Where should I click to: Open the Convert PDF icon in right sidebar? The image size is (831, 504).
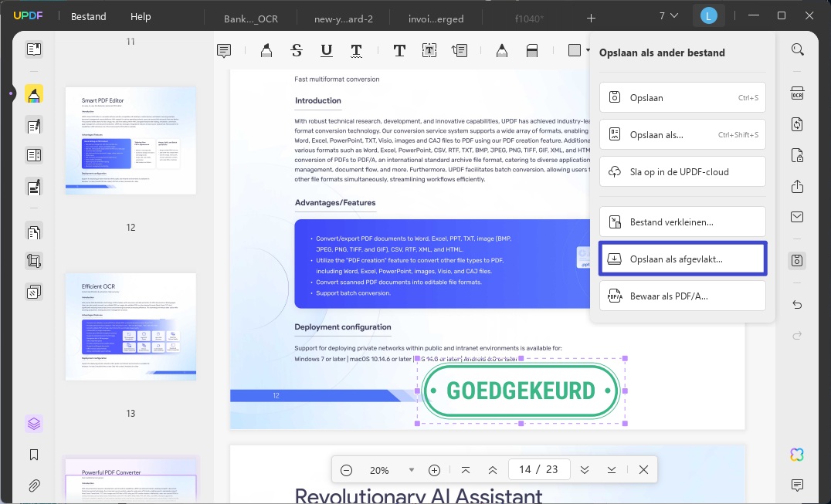pos(798,124)
